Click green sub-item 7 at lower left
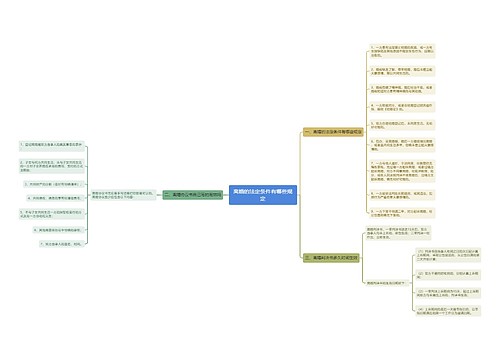500x360 pixels. (x=62, y=244)
